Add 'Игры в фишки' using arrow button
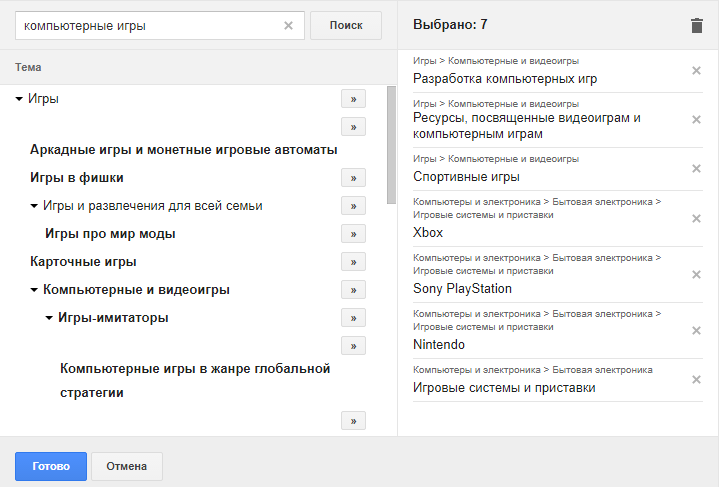The image size is (720, 487). coord(353,178)
